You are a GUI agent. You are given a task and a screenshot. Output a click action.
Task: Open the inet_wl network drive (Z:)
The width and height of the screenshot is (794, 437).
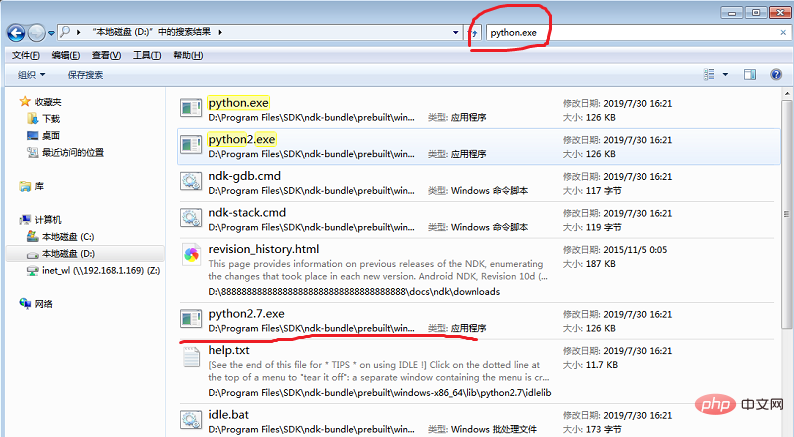click(92, 270)
